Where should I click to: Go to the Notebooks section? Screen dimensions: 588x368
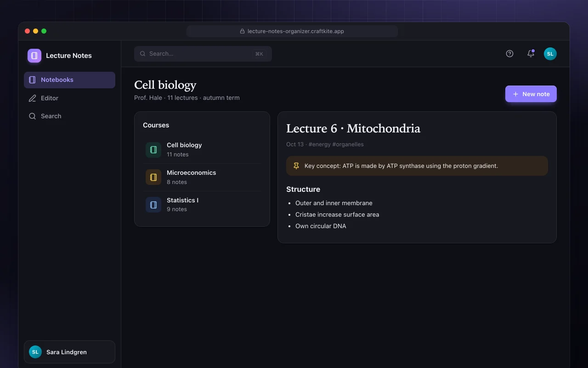69,80
